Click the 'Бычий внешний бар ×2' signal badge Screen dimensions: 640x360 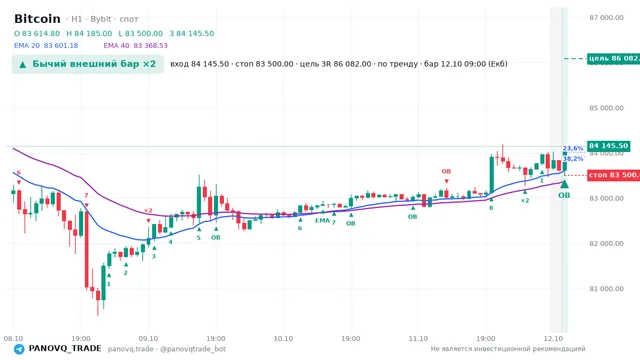(88, 64)
